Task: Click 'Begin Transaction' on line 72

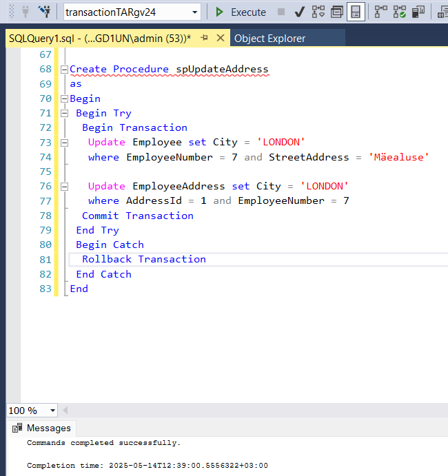Action: (x=134, y=128)
